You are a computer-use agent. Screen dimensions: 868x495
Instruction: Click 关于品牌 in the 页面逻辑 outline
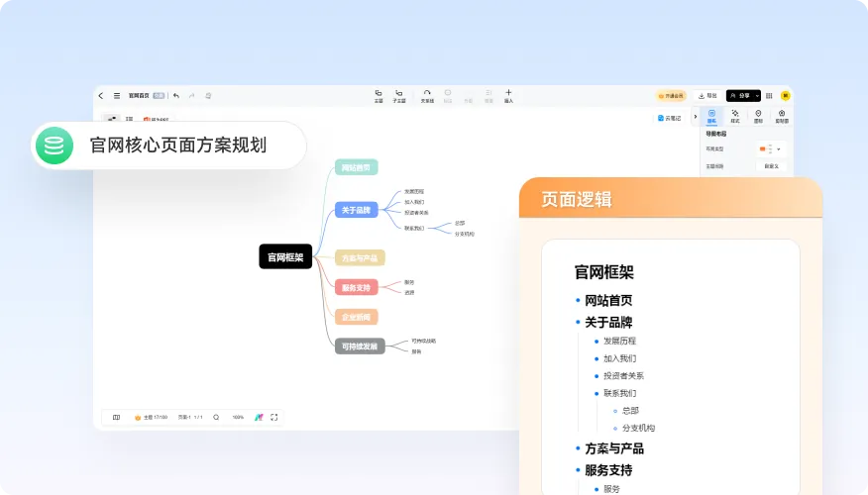(608, 322)
